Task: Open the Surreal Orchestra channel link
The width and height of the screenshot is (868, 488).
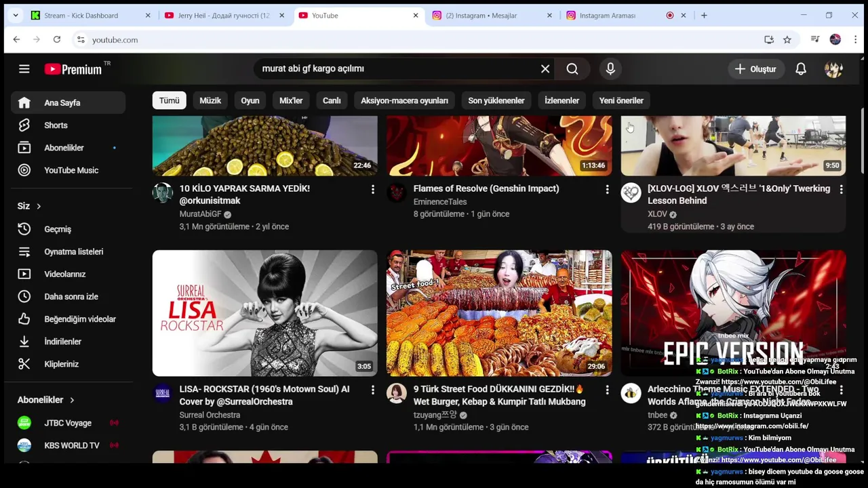Action: (x=210, y=415)
